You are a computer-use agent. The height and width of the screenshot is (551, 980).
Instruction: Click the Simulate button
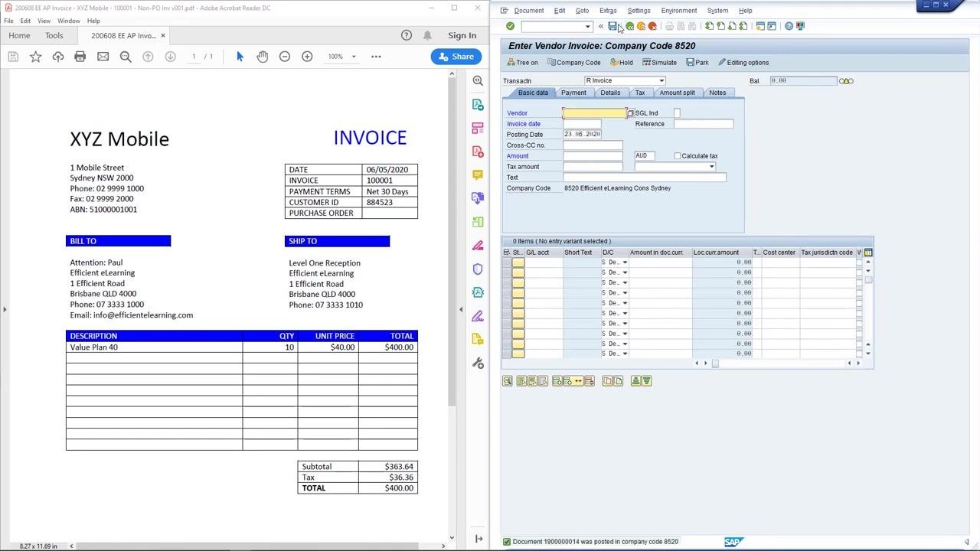[659, 63]
